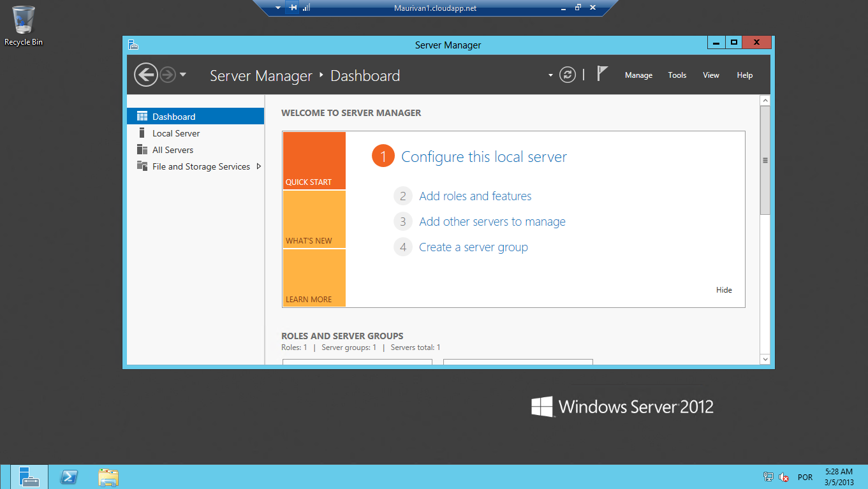Click the muted volume tray icon

pos(784,477)
